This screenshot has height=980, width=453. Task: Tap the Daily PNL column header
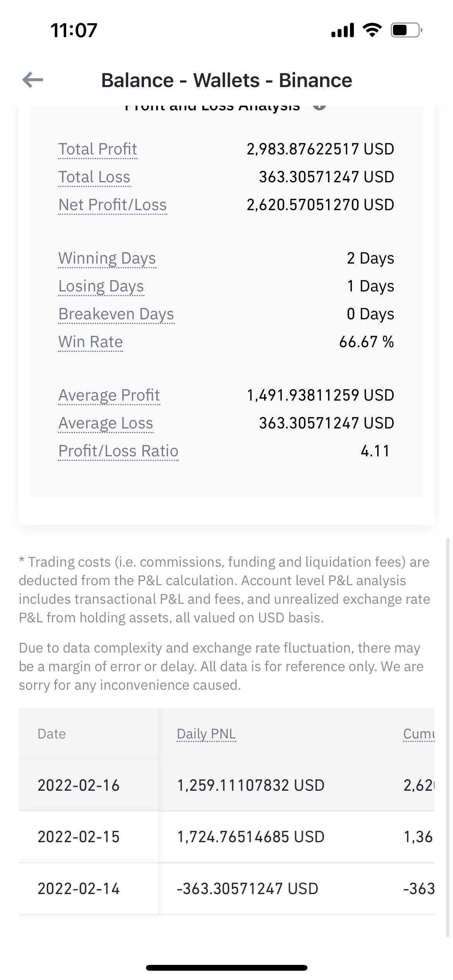(206, 734)
